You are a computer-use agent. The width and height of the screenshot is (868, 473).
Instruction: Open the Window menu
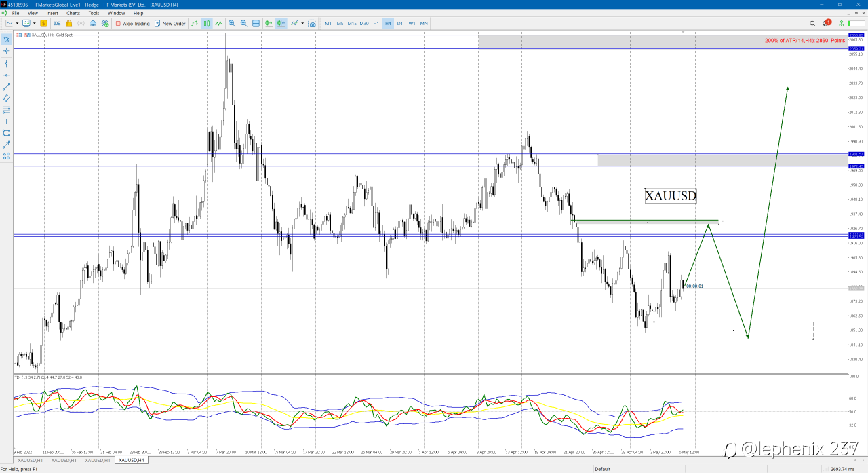(117, 13)
